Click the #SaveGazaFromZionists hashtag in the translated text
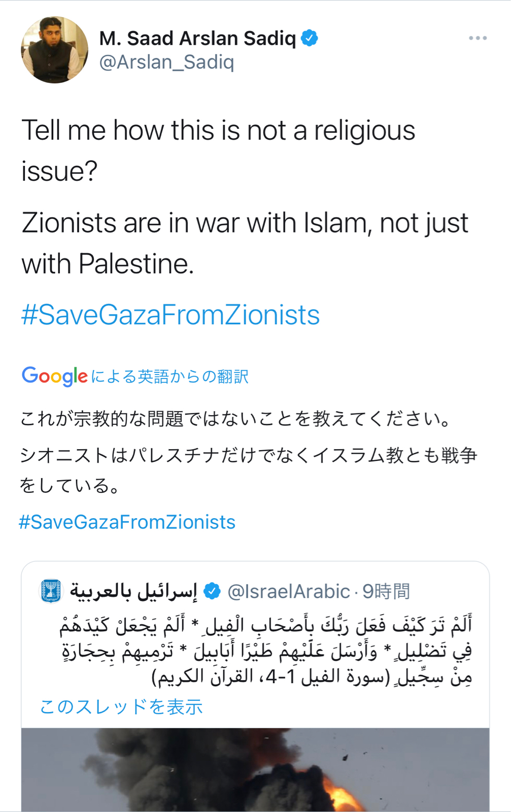Viewport: 511px width, 812px height. (x=127, y=522)
